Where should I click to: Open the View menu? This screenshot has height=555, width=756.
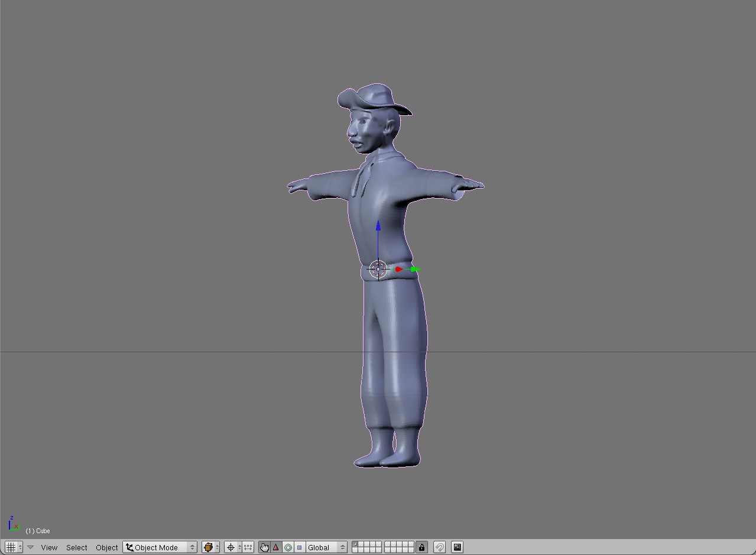(x=49, y=547)
